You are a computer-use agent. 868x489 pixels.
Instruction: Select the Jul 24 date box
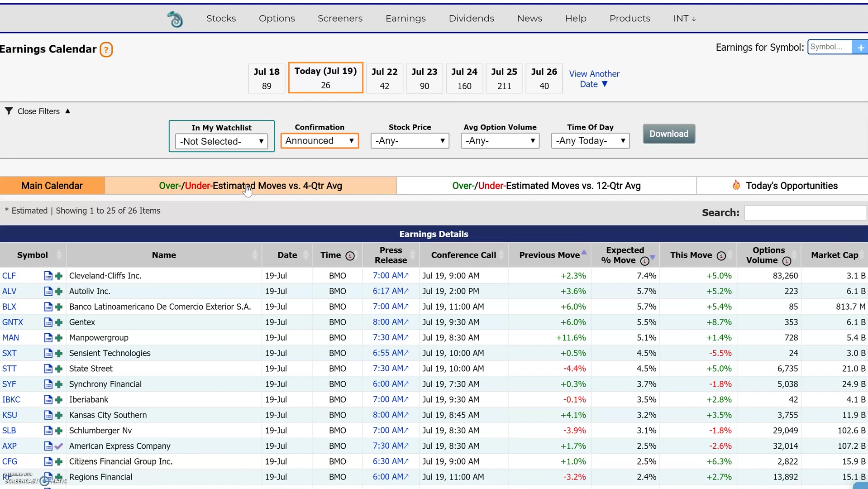pyautogui.click(x=464, y=79)
